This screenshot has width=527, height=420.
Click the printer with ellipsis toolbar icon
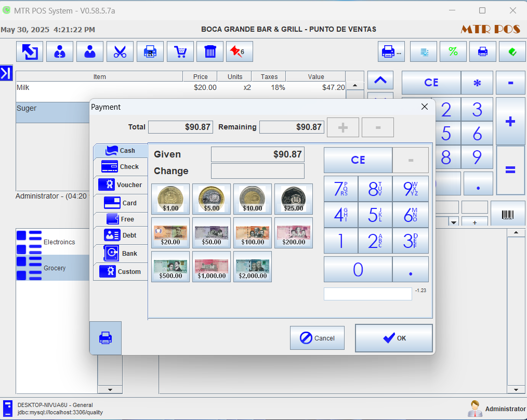pos(391,51)
